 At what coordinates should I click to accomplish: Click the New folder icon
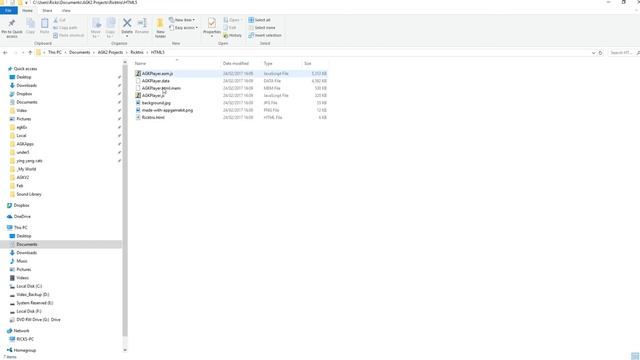pos(160,23)
